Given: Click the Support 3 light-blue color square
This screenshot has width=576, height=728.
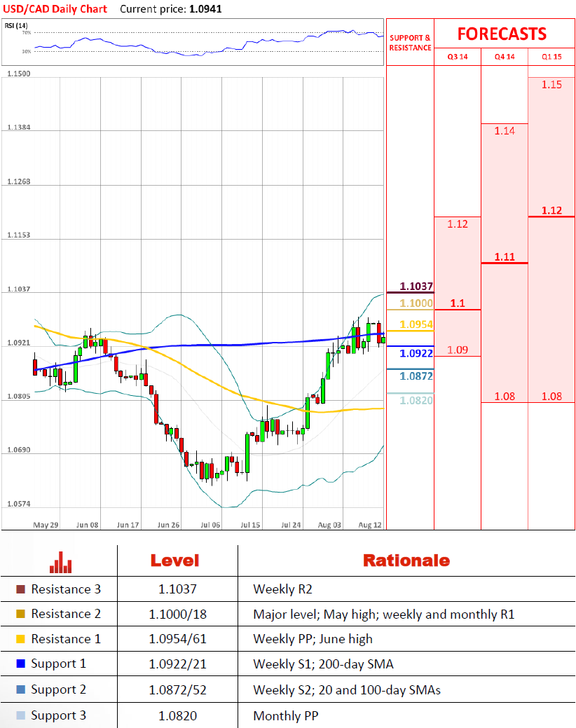Looking at the screenshot, I should tap(20, 715).
